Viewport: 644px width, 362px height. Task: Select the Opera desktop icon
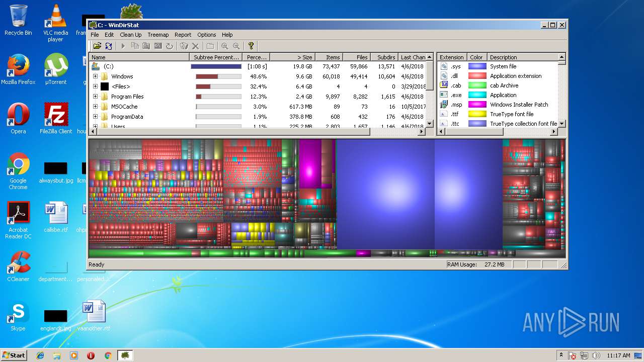pyautogui.click(x=18, y=119)
